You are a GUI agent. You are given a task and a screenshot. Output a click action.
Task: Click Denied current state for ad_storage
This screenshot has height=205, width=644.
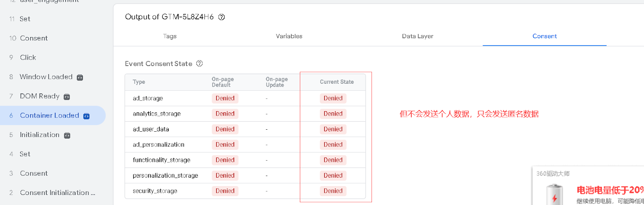pyautogui.click(x=333, y=98)
